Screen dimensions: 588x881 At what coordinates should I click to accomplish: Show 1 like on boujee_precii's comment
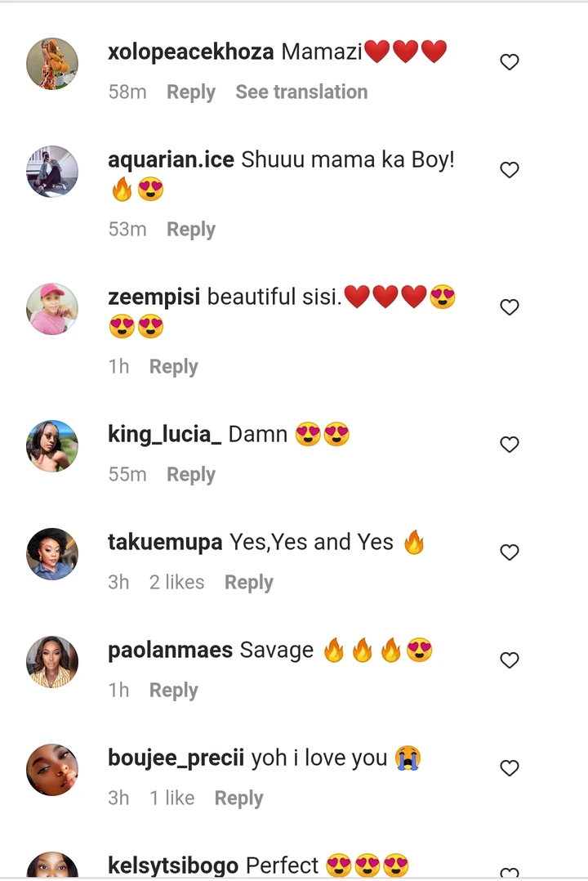click(x=171, y=798)
